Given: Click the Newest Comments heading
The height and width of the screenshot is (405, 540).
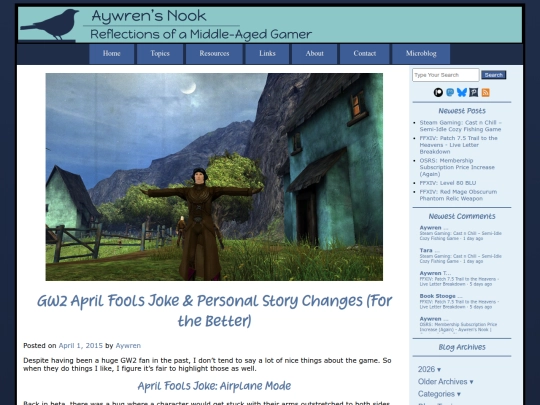Looking at the screenshot, I should click(462, 216).
